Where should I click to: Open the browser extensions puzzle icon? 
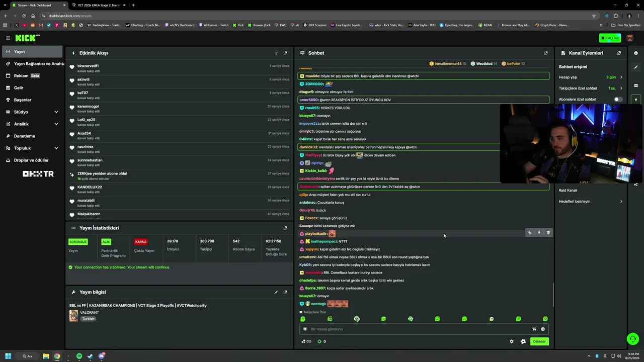pos(615,16)
